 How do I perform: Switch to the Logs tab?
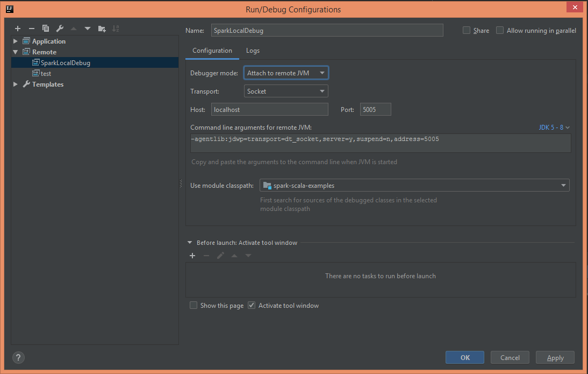pyautogui.click(x=253, y=51)
